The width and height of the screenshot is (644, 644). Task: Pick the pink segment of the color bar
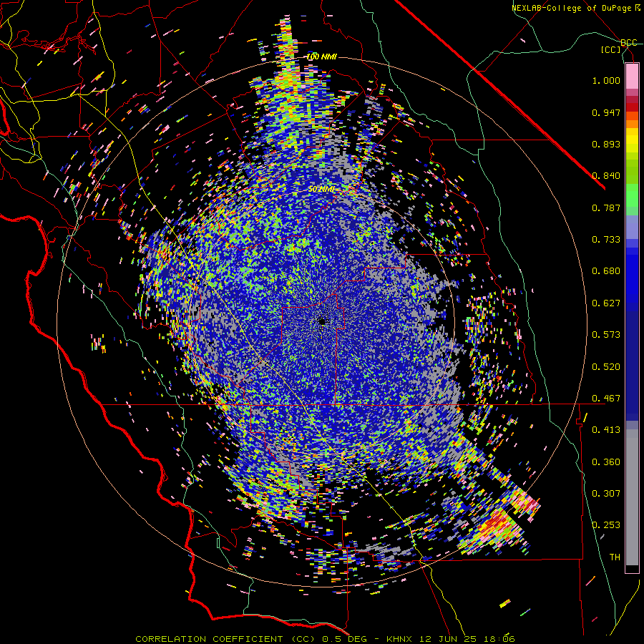(632, 77)
